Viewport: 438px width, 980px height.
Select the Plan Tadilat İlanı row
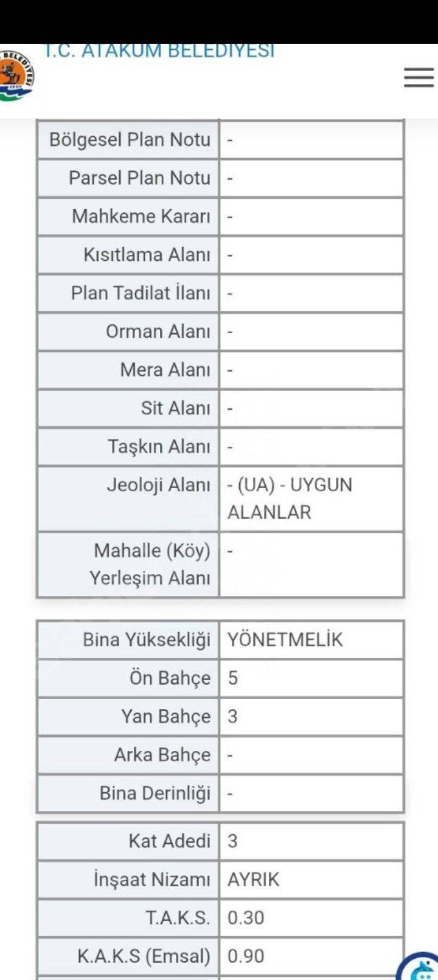(221, 293)
